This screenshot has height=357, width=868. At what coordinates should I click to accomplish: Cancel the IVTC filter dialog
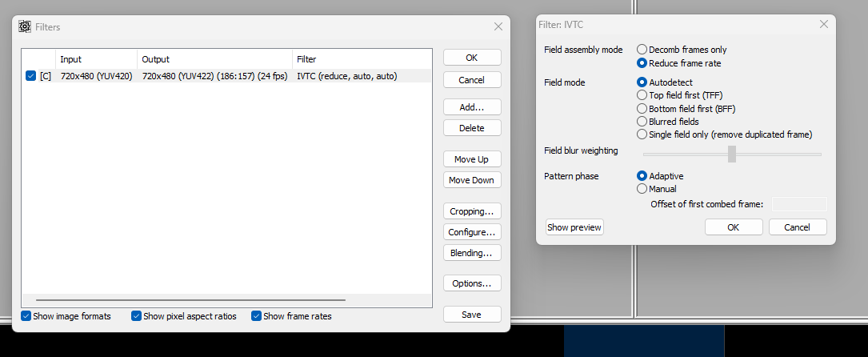pyautogui.click(x=798, y=227)
